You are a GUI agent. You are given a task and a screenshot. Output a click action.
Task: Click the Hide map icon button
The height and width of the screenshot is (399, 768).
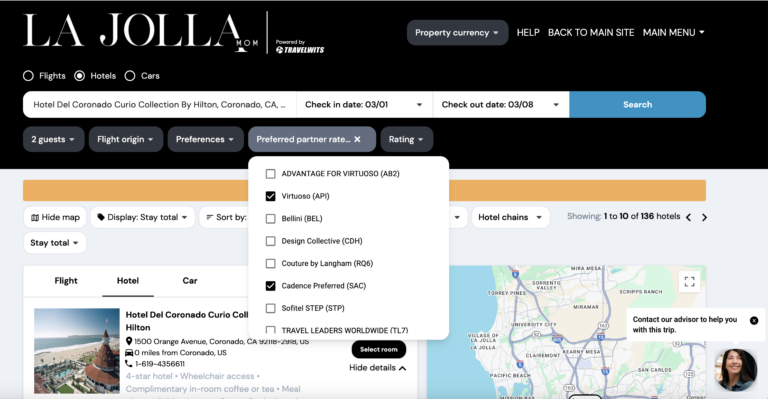(55, 217)
